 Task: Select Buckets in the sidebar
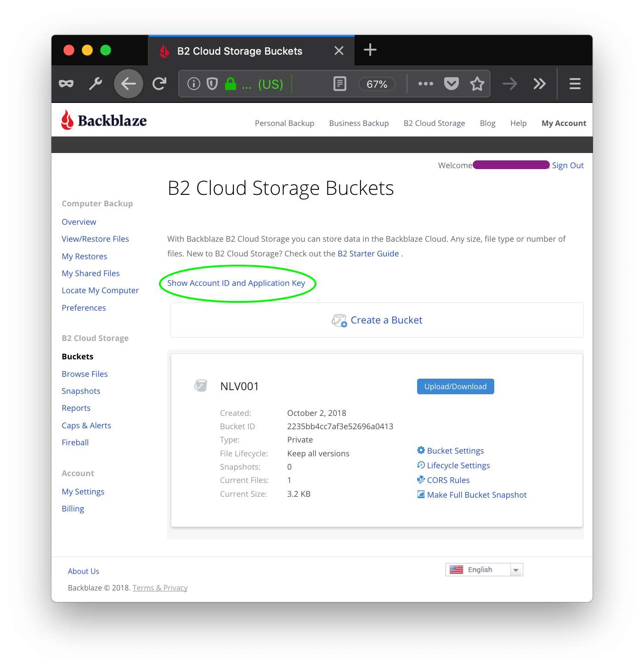tap(78, 357)
